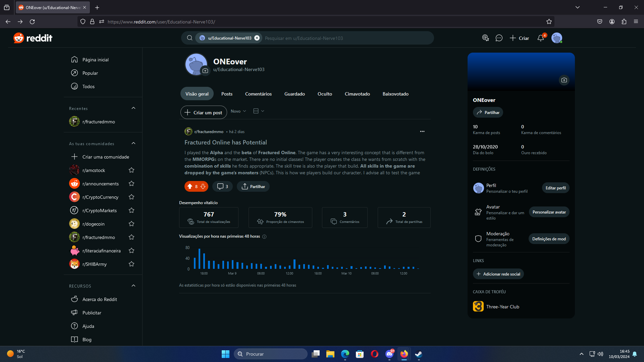Image resolution: width=644 pixels, height=362 pixels.
Task: Click the Editar perfil button
Action: (555, 188)
